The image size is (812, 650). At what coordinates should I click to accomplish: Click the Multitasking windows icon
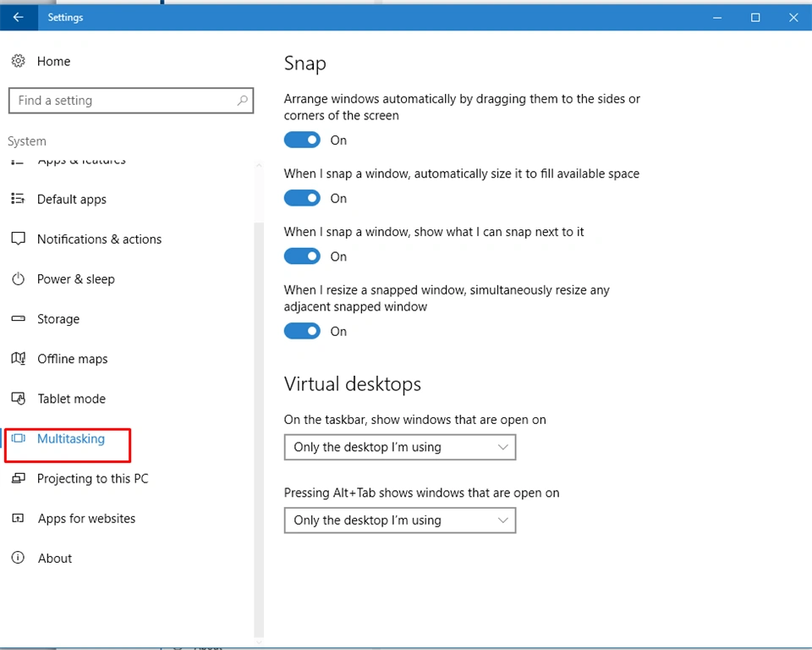tap(18, 438)
